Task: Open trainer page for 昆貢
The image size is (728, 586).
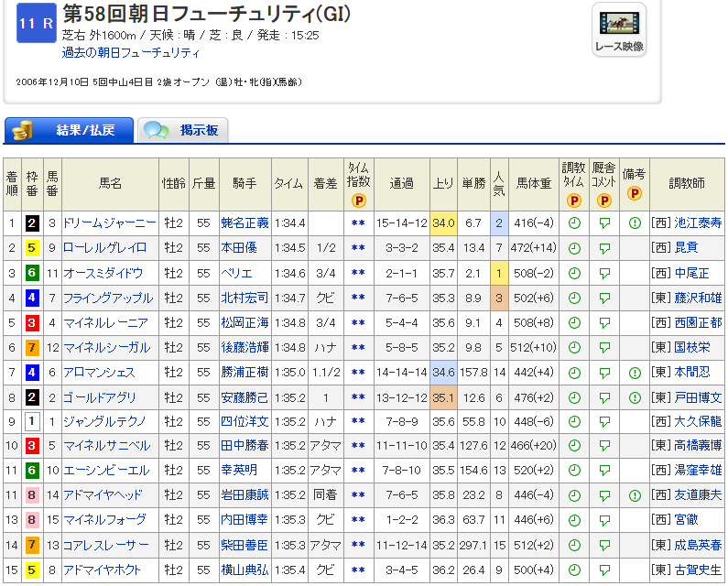Action: (686, 247)
